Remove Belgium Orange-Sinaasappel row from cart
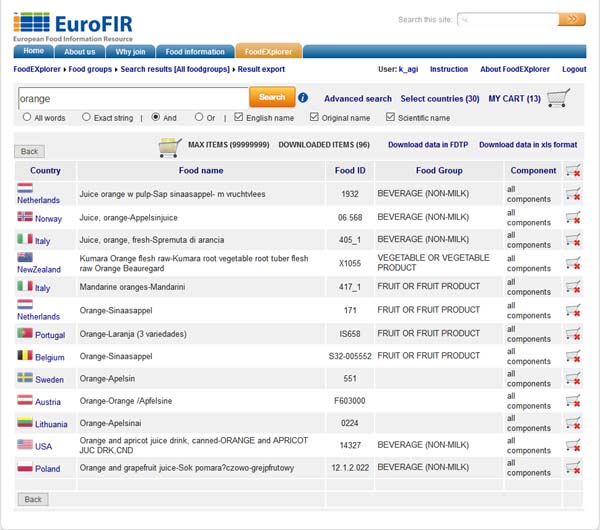This screenshot has height=530, width=600. tap(573, 356)
